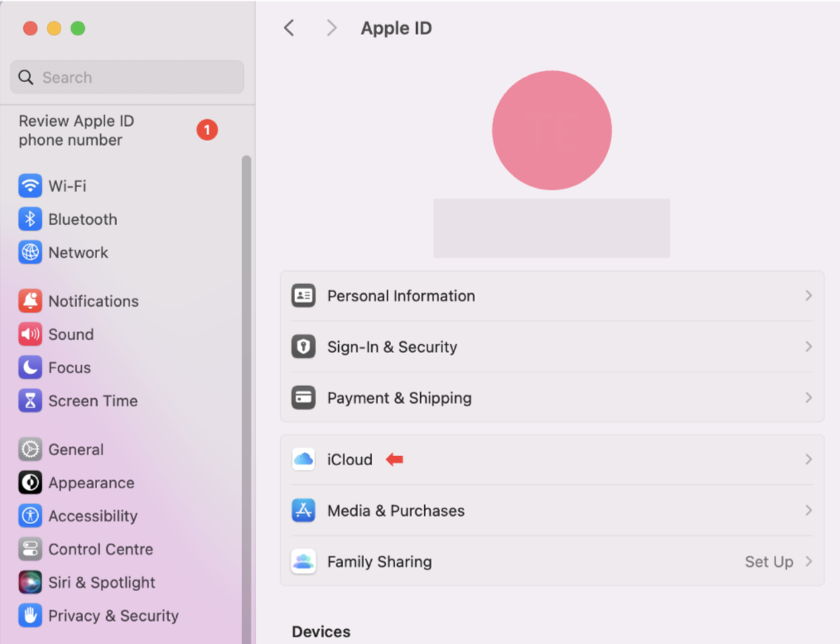This screenshot has height=644, width=840.
Task: Click the Personal Information card icon
Action: [x=303, y=296]
